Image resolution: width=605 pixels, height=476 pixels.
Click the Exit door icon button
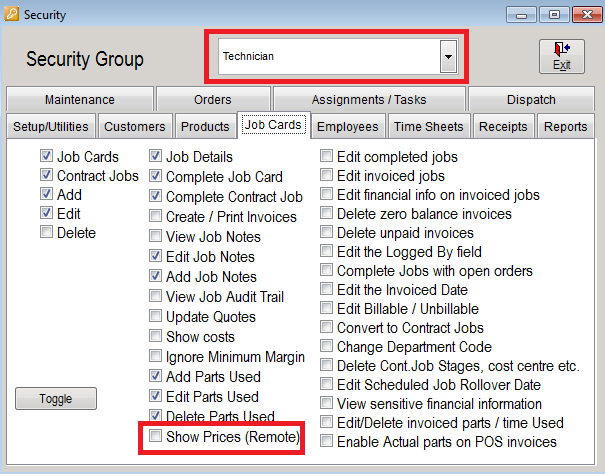click(x=561, y=56)
